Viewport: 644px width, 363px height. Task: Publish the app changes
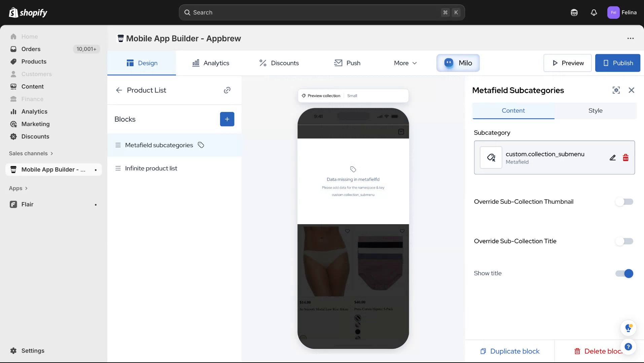click(x=617, y=63)
